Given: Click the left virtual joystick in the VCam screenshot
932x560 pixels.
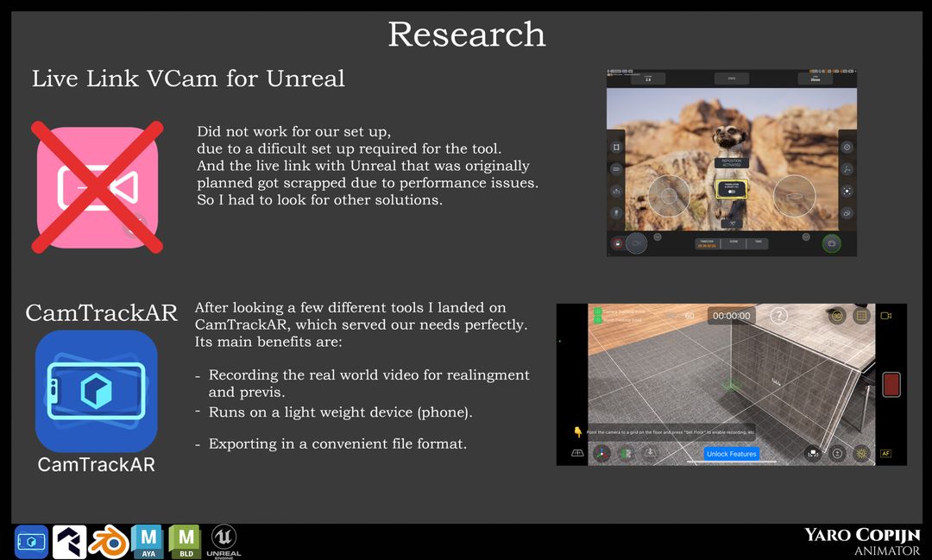Looking at the screenshot, I should [669, 195].
